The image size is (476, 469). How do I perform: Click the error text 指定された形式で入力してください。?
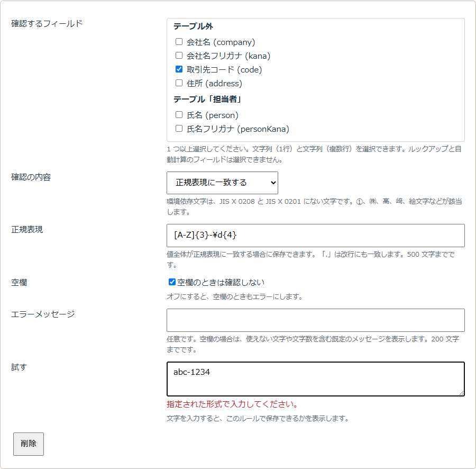click(x=233, y=404)
